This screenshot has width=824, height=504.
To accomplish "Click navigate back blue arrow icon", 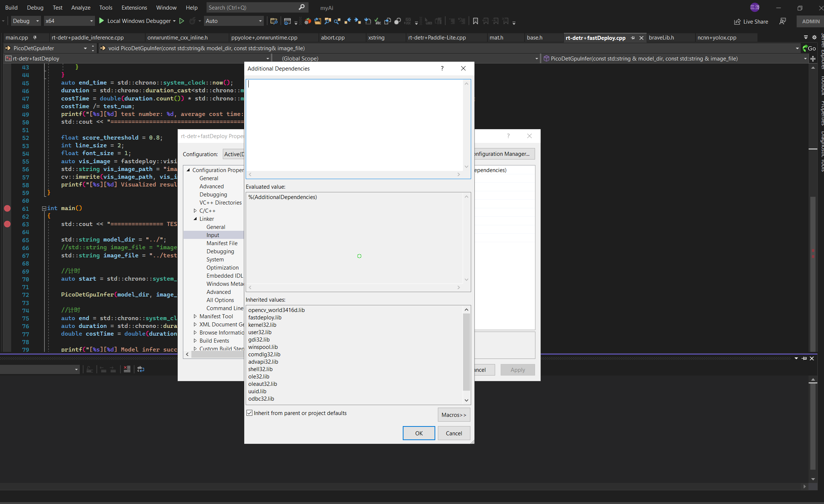I will (347, 21).
